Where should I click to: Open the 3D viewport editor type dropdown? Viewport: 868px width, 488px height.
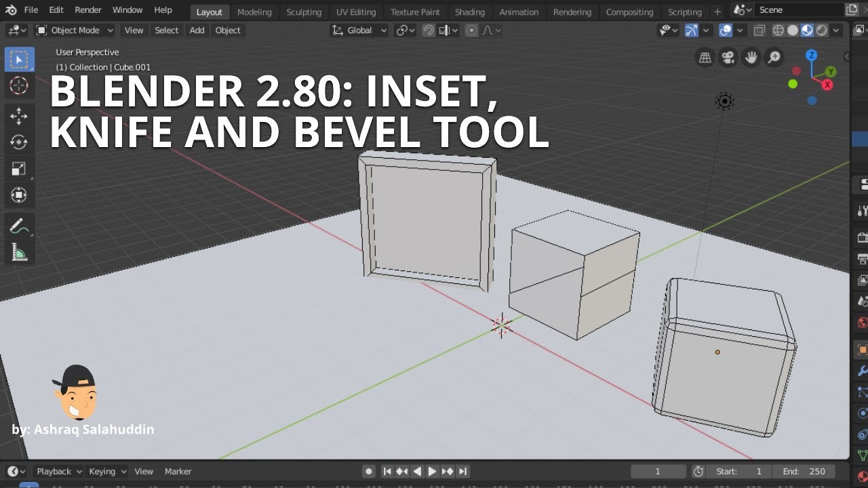click(16, 30)
